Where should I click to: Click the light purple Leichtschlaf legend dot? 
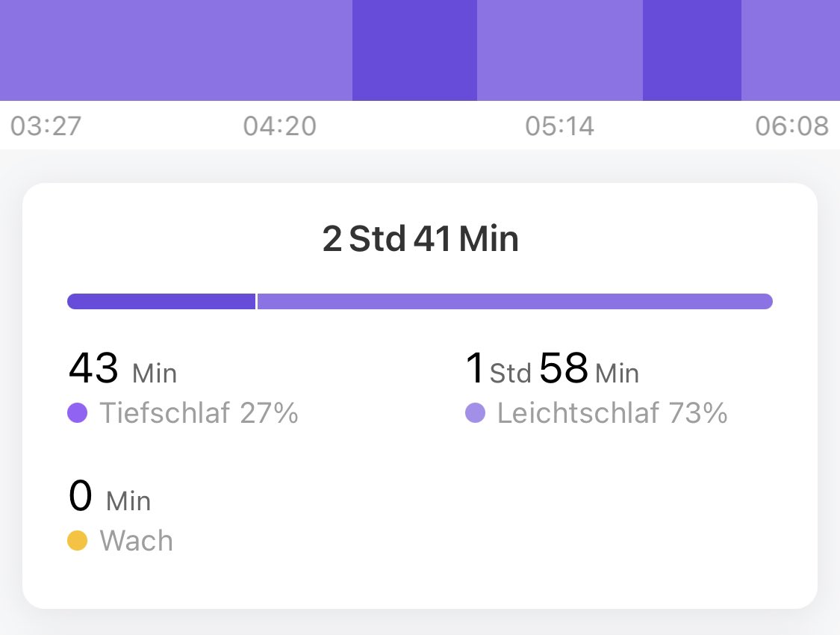coord(476,413)
